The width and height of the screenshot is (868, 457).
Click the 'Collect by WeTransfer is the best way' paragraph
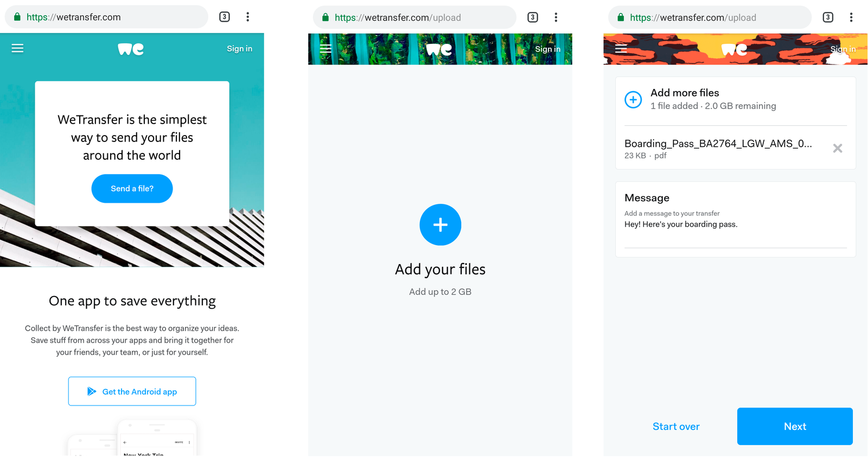coord(132,340)
